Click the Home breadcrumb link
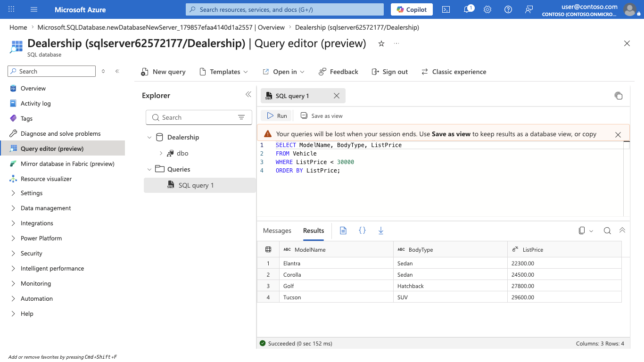 click(x=18, y=27)
